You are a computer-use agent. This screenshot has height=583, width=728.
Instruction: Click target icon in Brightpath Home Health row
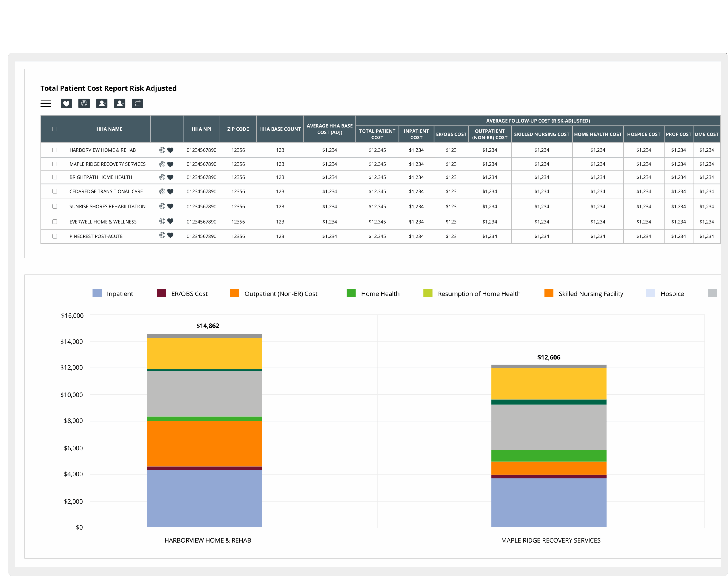click(x=162, y=177)
